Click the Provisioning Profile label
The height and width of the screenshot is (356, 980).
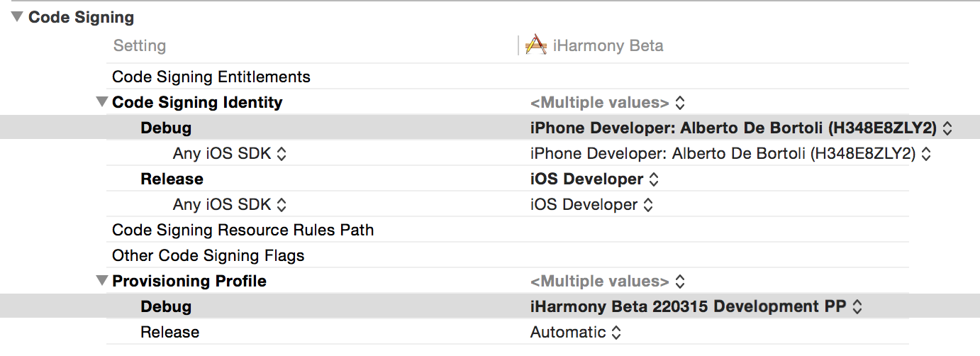[189, 282]
